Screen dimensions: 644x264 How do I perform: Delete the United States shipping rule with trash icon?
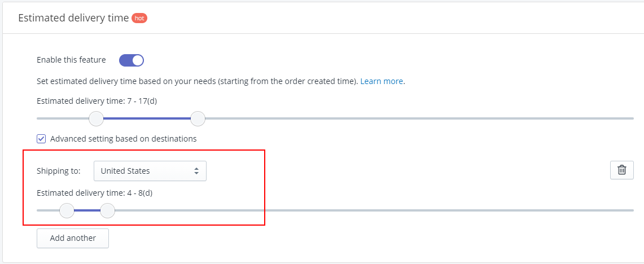[x=622, y=170]
